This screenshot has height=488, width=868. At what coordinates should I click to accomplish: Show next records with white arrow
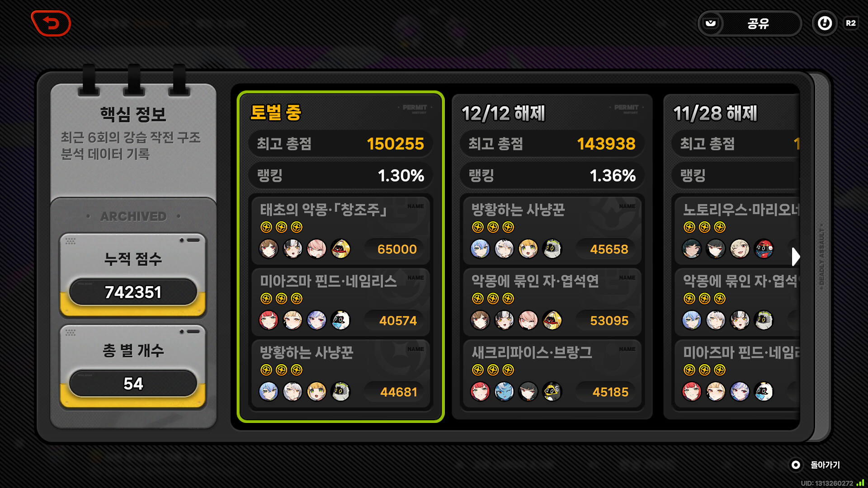point(796,257)
